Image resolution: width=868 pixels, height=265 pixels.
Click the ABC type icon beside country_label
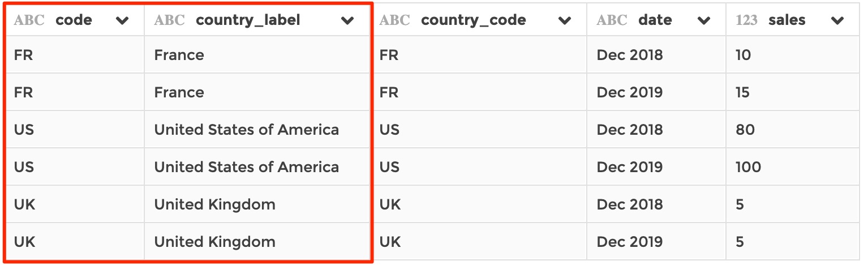pos(169,21)
